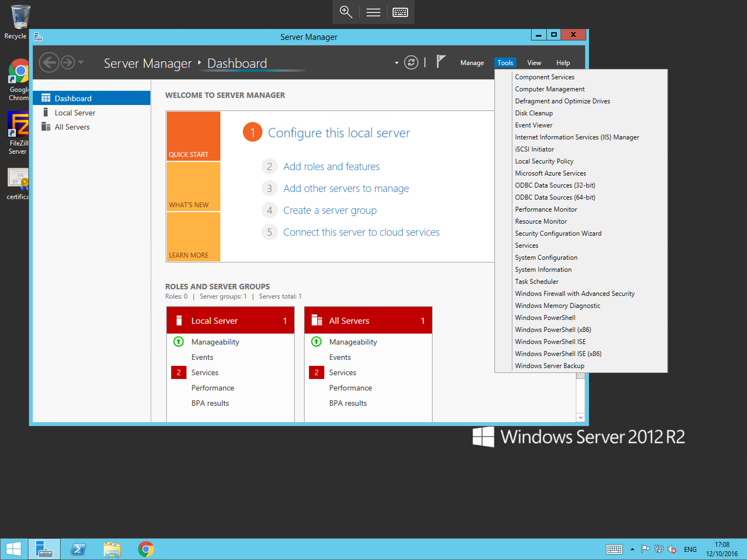Click the forward navigation arrow
The height and width of the screenshot is (560, 747).
pyautogui.click(x=68, y=63)
